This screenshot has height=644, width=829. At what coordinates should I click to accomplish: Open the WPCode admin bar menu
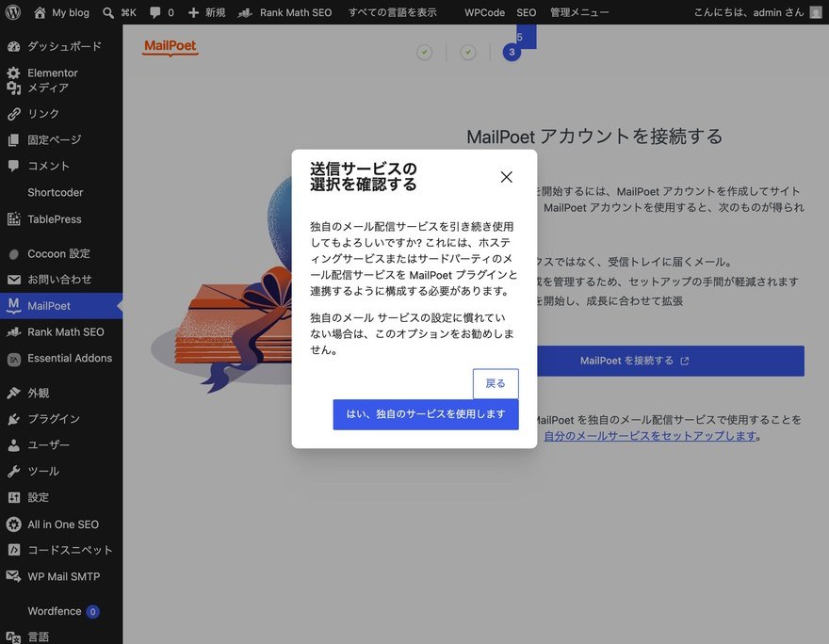(484, 12)
